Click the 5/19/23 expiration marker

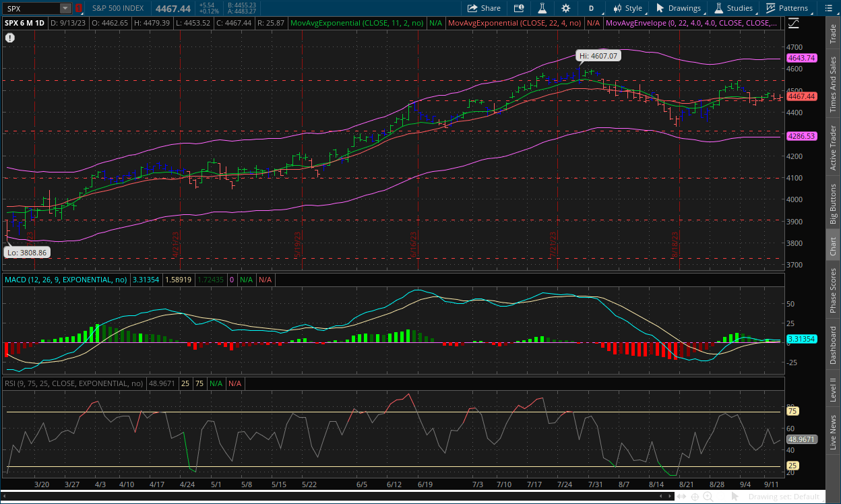pyautogui.click(x=297, y=246)
